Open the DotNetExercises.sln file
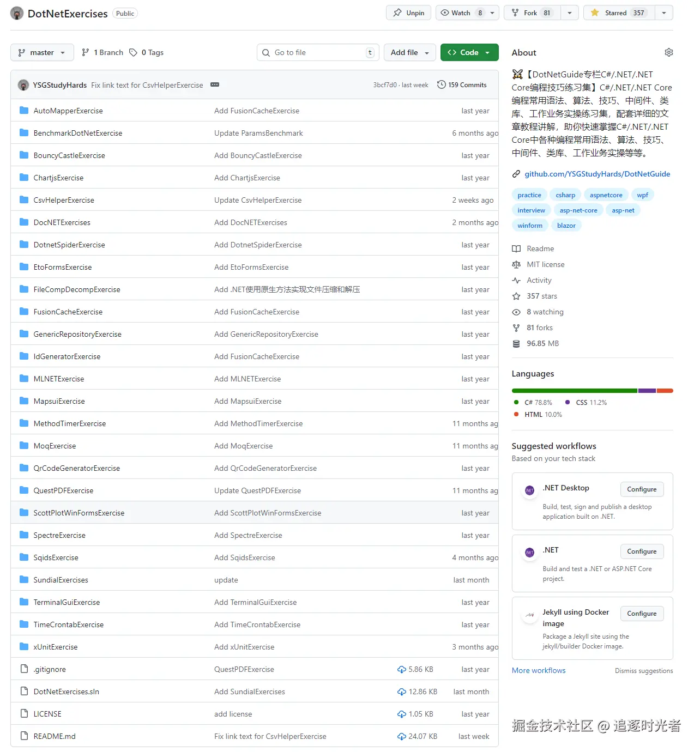This screenshot has width=700, height=752. (x=67, y=692)
